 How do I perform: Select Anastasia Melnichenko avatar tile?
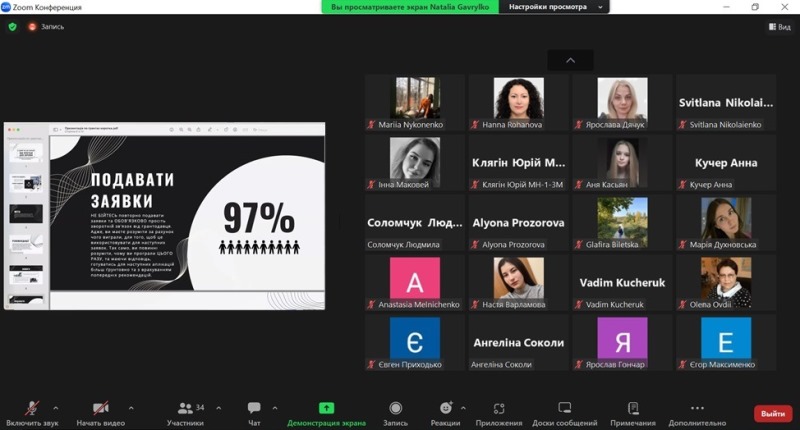pyautogui.click(x=415, y=283)
